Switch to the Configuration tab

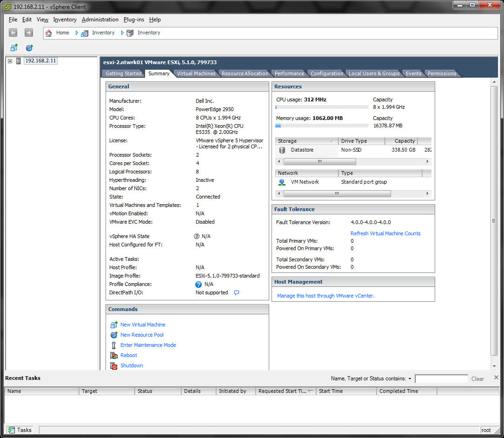[x=326, y=73]
